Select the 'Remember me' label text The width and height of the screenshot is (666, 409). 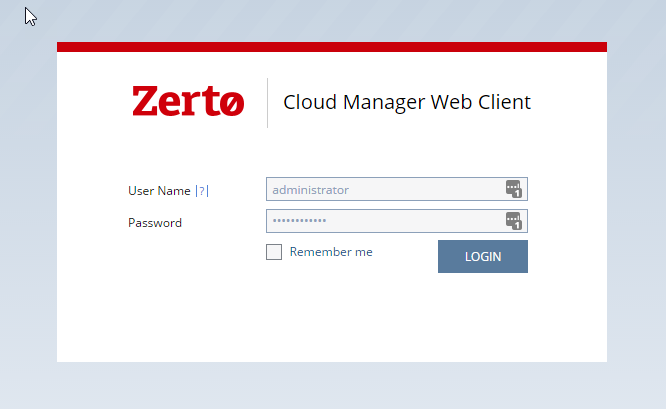331,252
